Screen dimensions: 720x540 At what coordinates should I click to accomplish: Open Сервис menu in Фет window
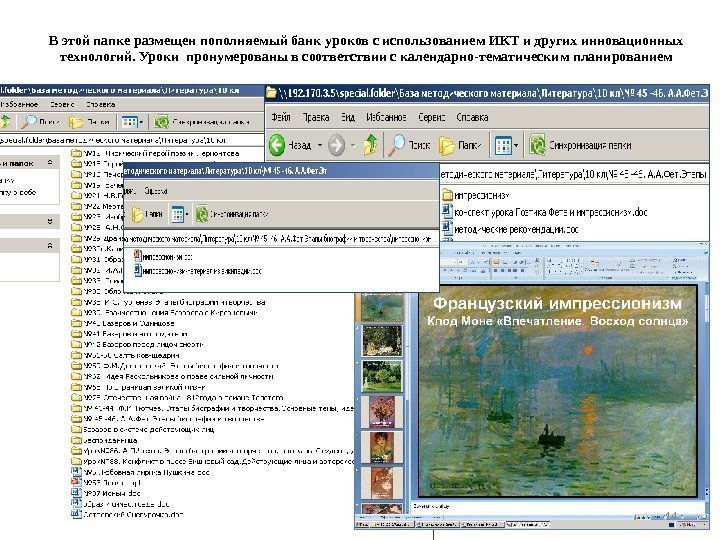coord(432,117)
